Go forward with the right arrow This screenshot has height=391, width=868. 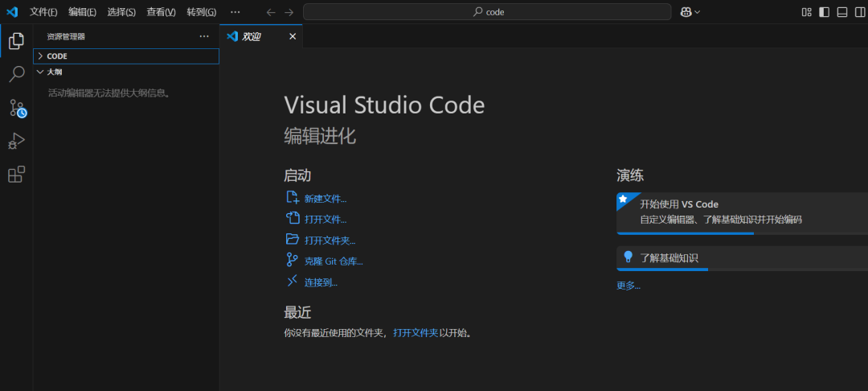pos(289,12)
